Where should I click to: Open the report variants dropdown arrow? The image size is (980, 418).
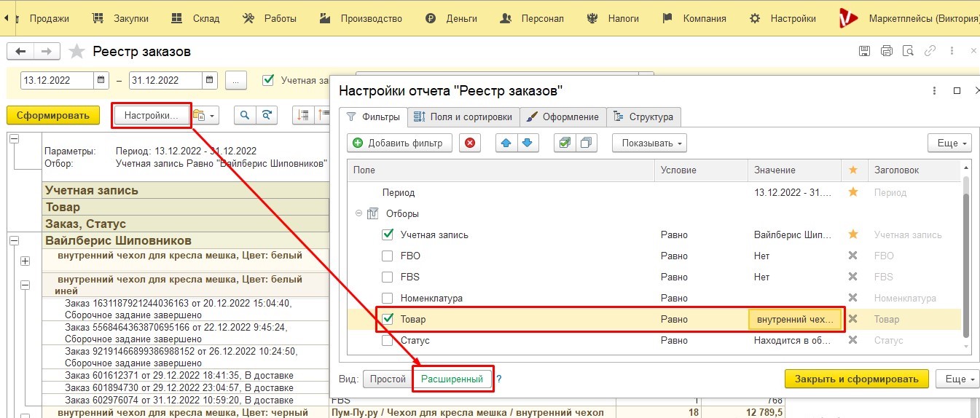click(x=212, y=115)
